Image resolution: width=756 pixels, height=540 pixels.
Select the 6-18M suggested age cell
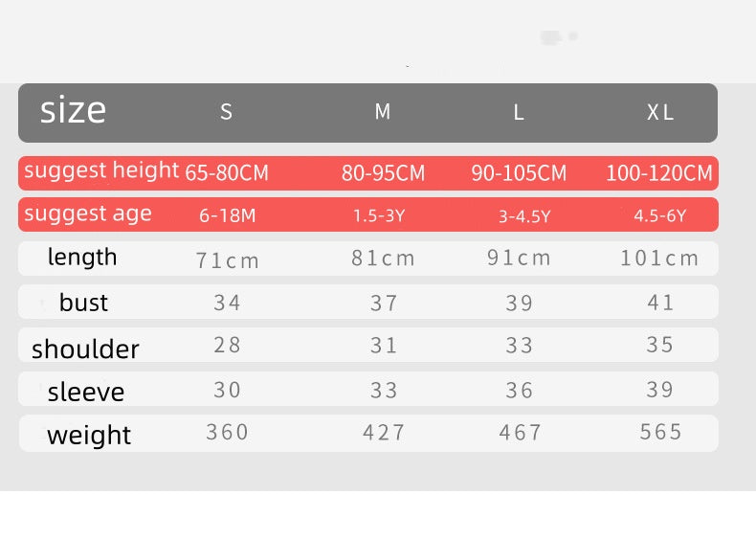coord(228,215)
